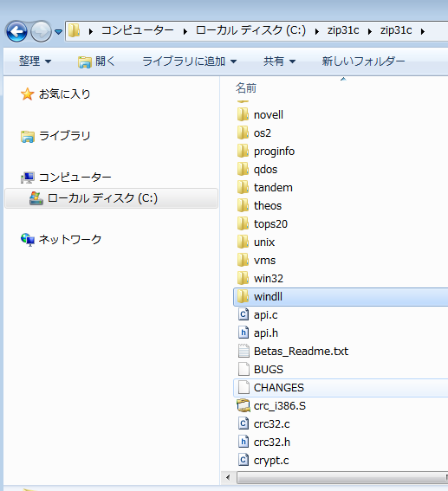Viewport: 448px width, 491px height.
Task: Click the drive icon of ローカル ディスク (C:)
Action: point(36,198)
